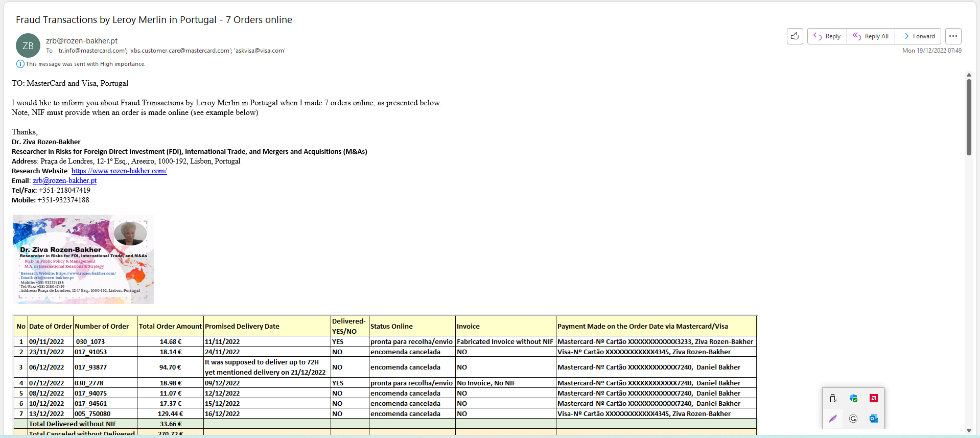Click recipient 'askvisa@visa.com' in To line
Viewport: 980px width, 438px height.
pos(260,51)
